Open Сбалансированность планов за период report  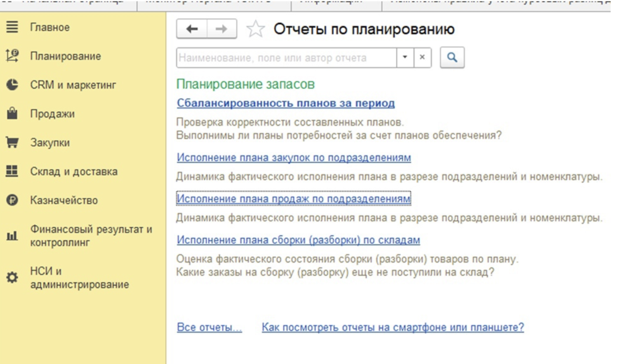click(286, 103)
